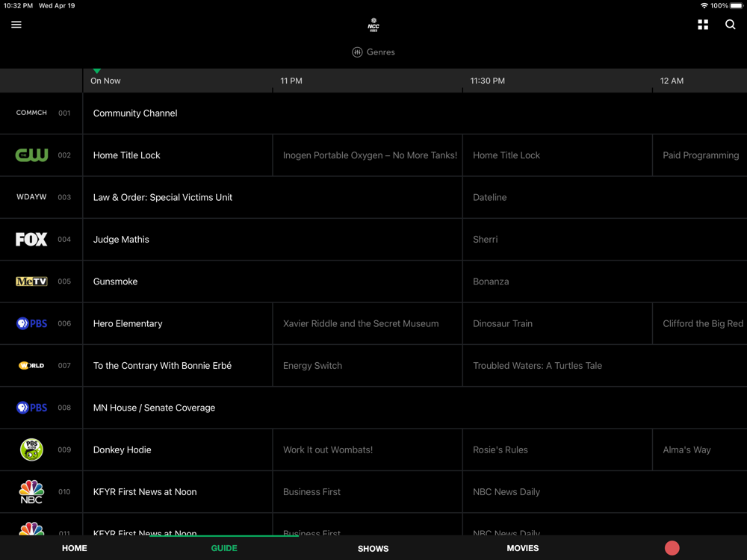
Task: Open Inogen Portable Oxygen program
Action: (x=368, y=155)
